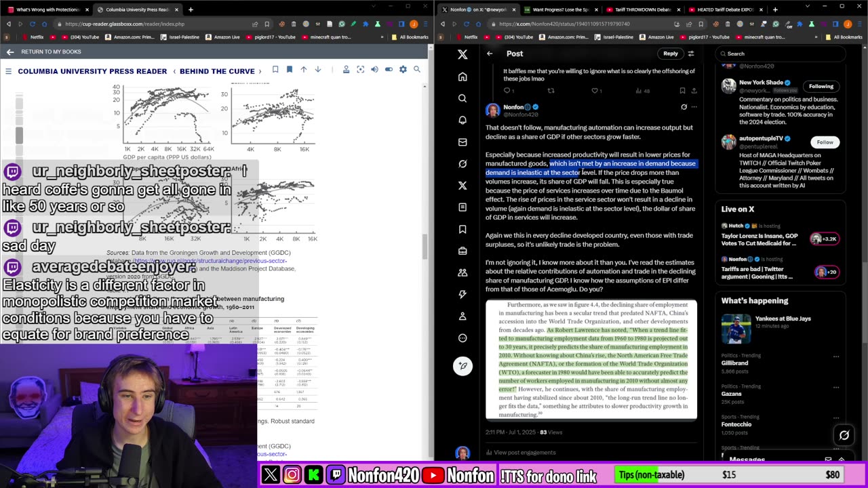Open reader search magnifier

coord(417,69)
